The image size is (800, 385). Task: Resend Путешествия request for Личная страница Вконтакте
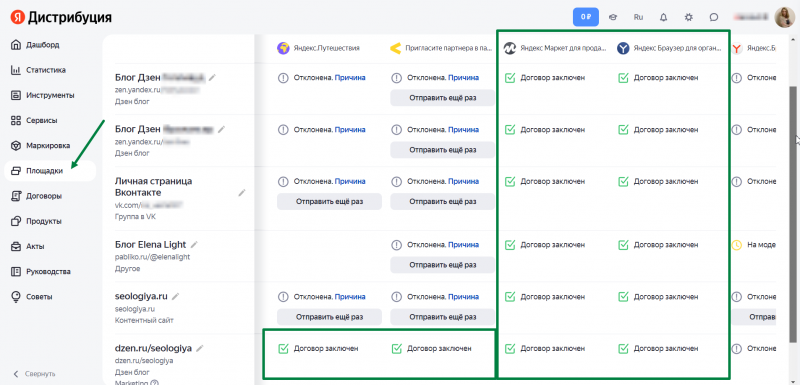pos(329,201)
